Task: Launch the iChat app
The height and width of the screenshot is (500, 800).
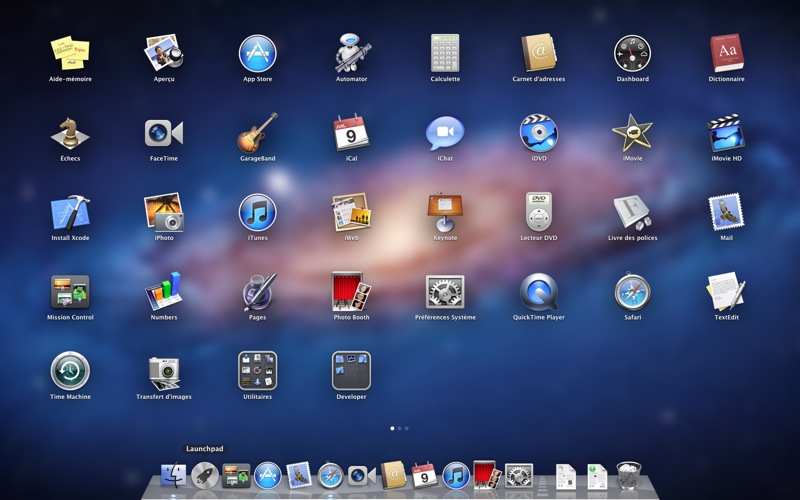Action: (x=445, y=133)
